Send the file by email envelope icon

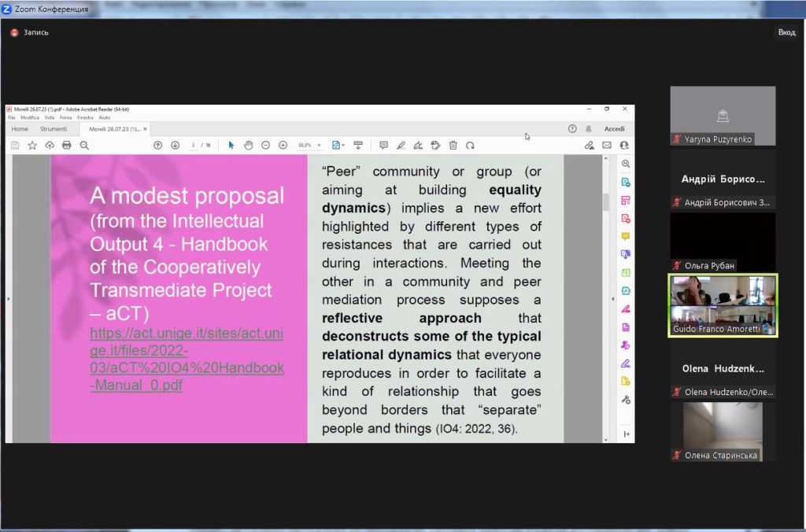[x=607, y=146]
